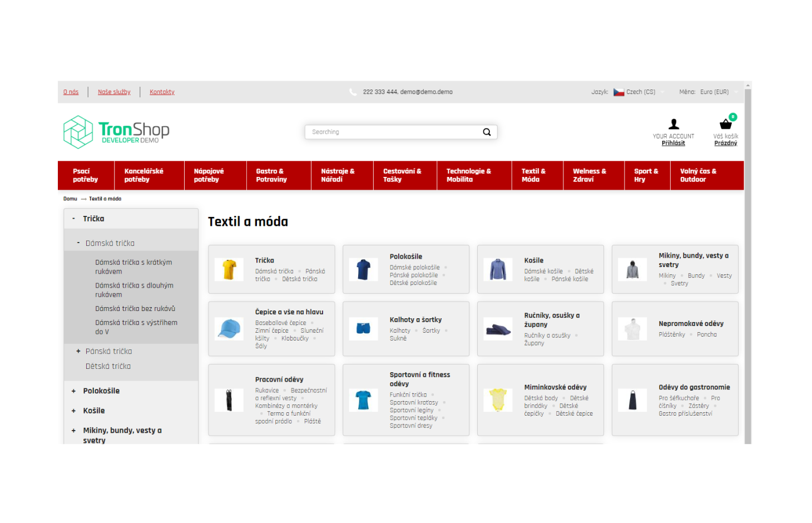This screenshot has width=812, height=523.
Task: Expand the Košile sidebar category
Action: (73, 411)
